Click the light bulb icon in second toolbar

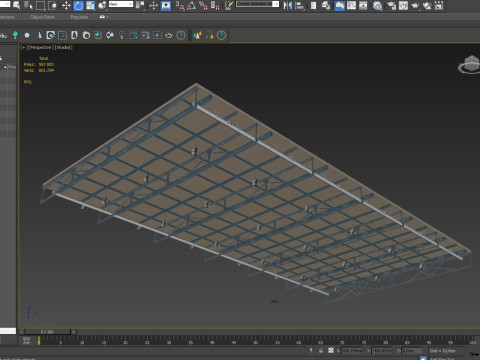coord(121,35)
